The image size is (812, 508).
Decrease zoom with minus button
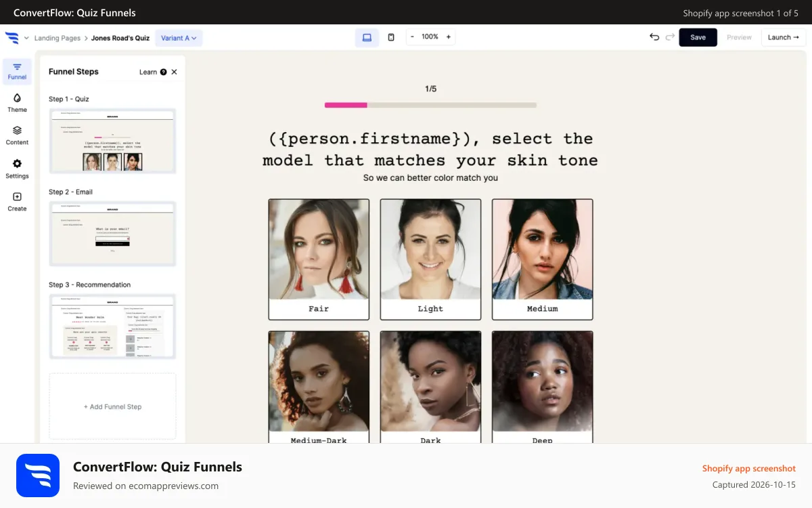tap(412, 37)
